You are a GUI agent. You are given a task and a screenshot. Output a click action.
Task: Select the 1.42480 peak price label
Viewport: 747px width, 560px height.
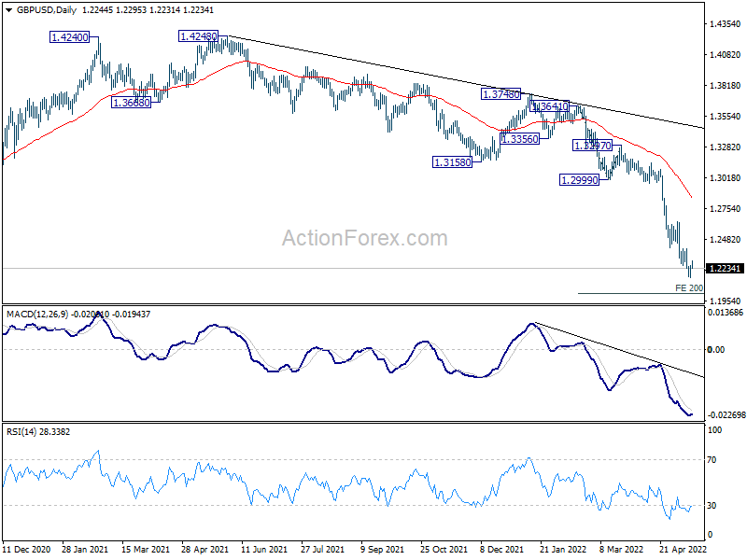[198, 36]
